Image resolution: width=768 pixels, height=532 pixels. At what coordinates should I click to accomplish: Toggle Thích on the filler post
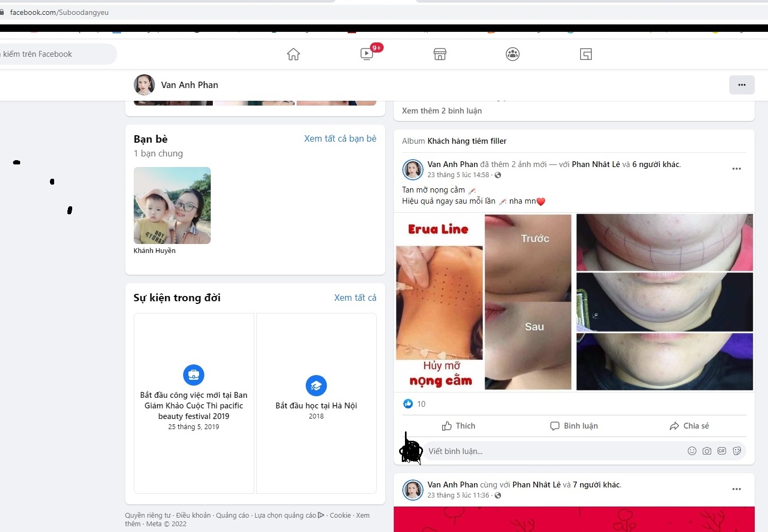tap(459, 426)
